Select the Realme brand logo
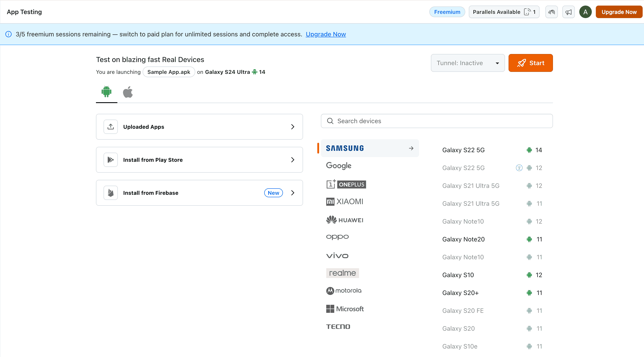Viewport: 644px width, 357px height. tap(343, 273)
